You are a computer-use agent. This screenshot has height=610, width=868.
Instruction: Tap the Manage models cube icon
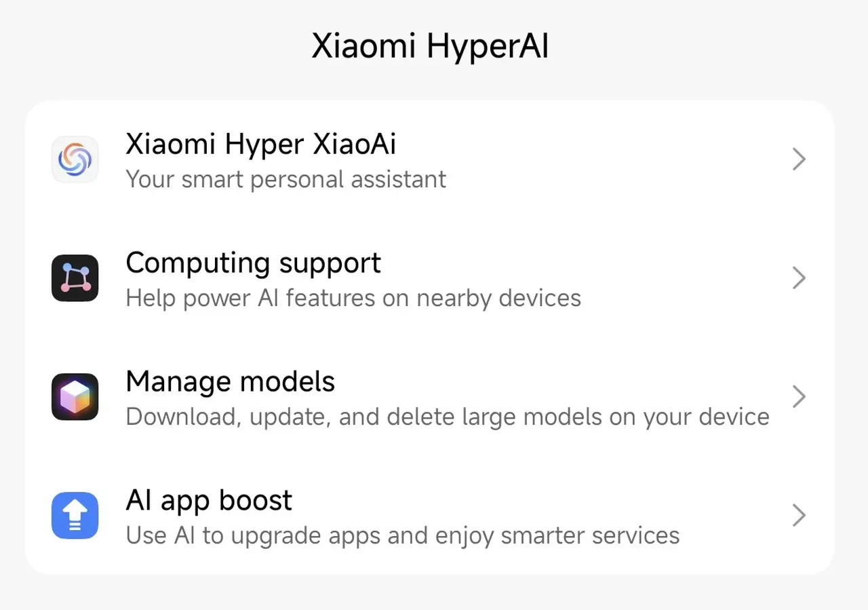75,397
